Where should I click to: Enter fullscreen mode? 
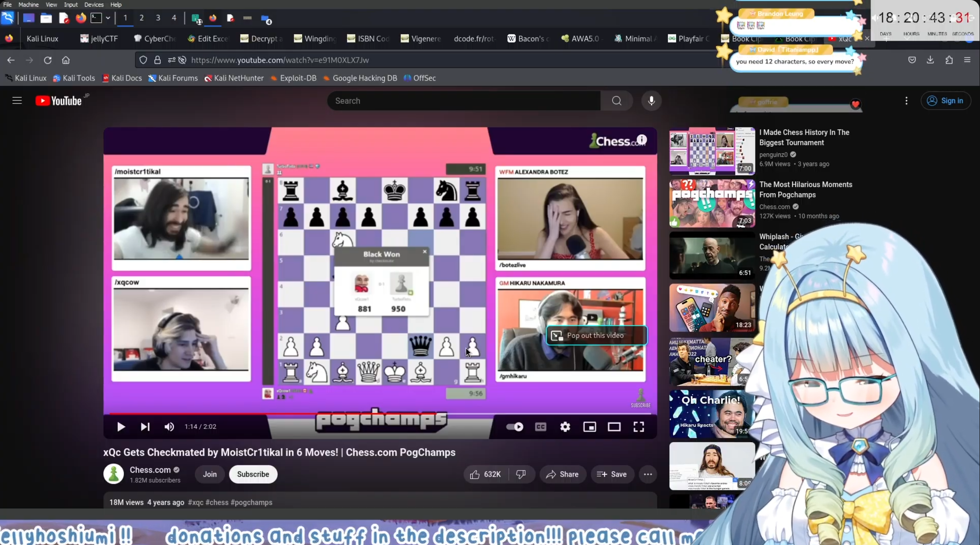pos(638,427)
